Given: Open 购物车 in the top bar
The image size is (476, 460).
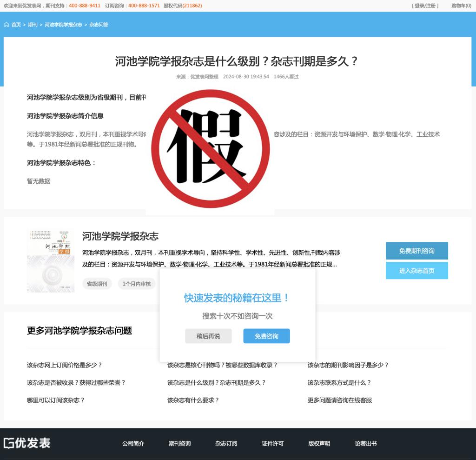Looking at the screenshot, I should point(461,6).
